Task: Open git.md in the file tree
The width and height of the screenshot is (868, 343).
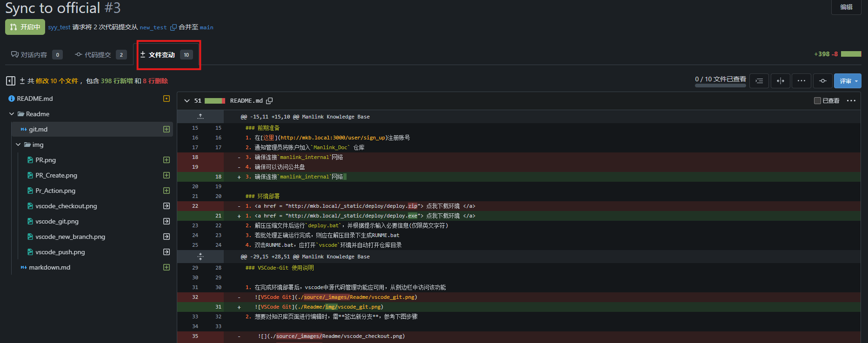Action: (38, 129)
